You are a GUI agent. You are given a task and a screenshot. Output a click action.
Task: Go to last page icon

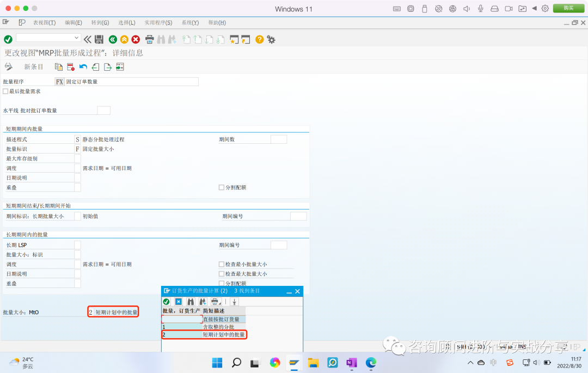tap(220, 39)
